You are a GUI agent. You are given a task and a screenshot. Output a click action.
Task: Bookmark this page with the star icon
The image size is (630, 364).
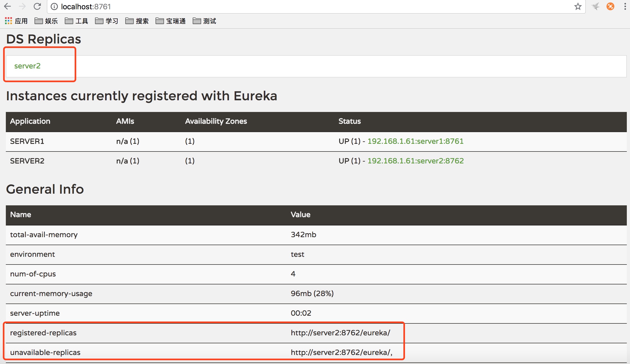(577, 6)
